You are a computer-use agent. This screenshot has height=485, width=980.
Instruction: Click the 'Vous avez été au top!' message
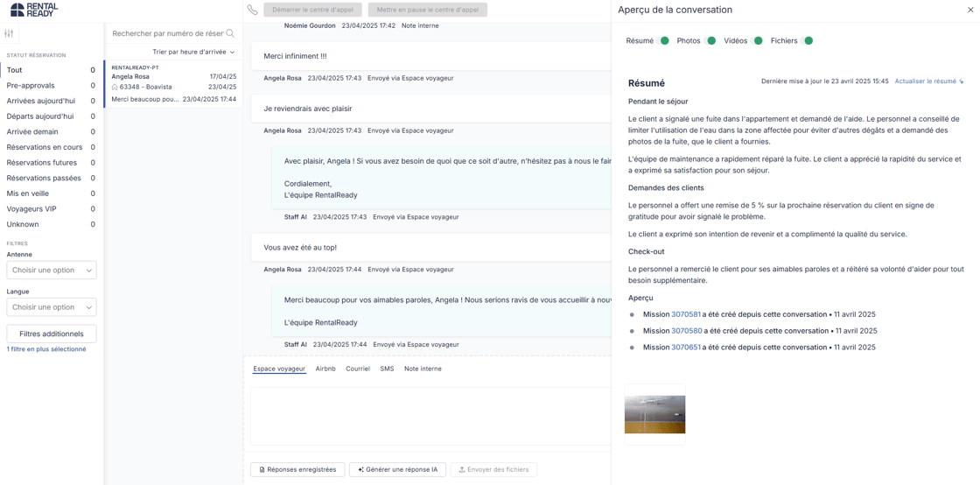[300, 248]
